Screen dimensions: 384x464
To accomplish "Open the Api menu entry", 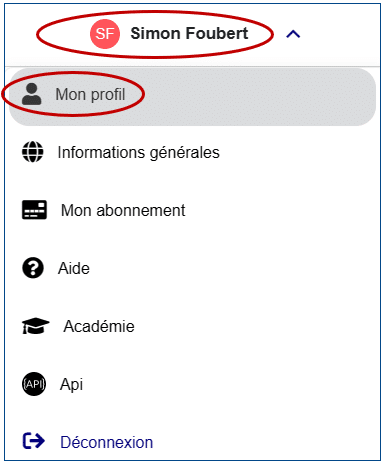I will point(71,384).
